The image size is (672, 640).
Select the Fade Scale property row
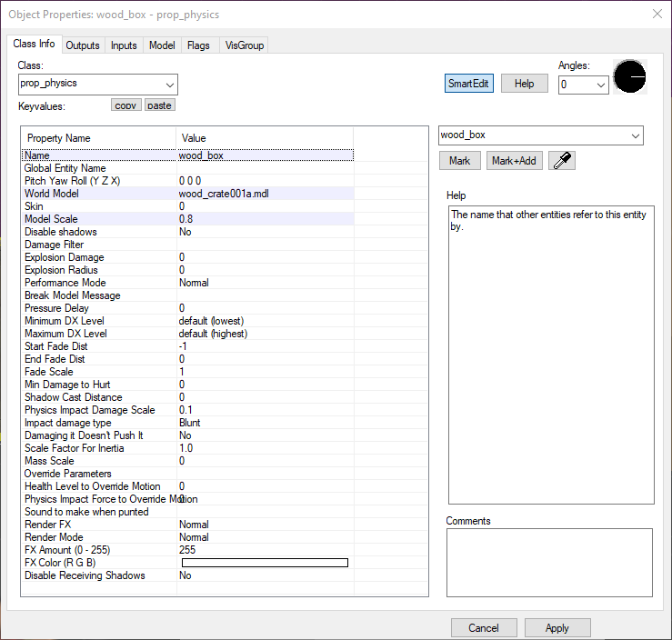[187, 372]
